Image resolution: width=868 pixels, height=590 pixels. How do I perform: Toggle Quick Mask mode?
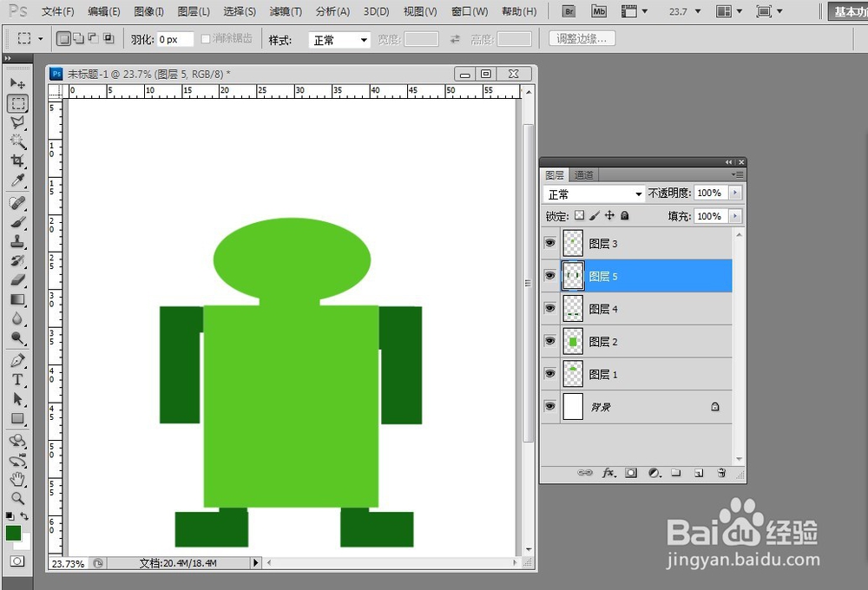(17, 561)
